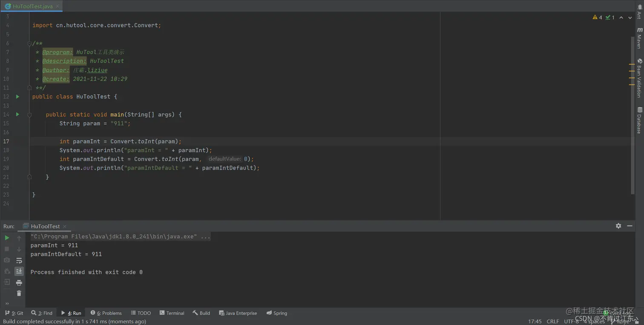644x325 pixels.
Task: Click fold end marker at line 11
Action: (29, 88)
